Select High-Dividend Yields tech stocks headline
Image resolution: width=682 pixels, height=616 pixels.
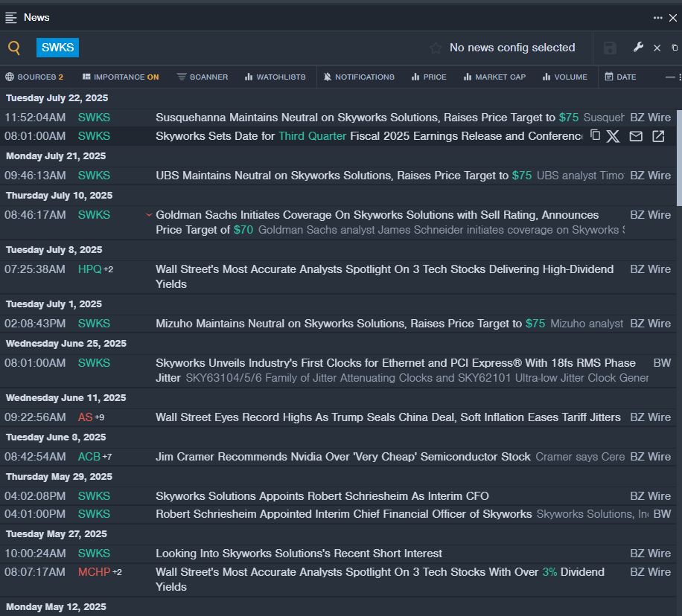384,277
